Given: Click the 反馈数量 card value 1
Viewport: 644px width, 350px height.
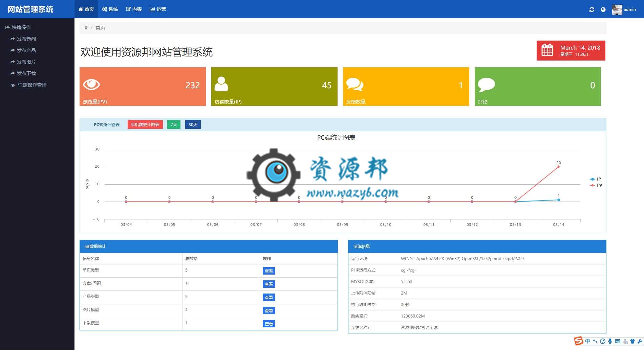Looking at the screenshot, I should pos(461,85).
